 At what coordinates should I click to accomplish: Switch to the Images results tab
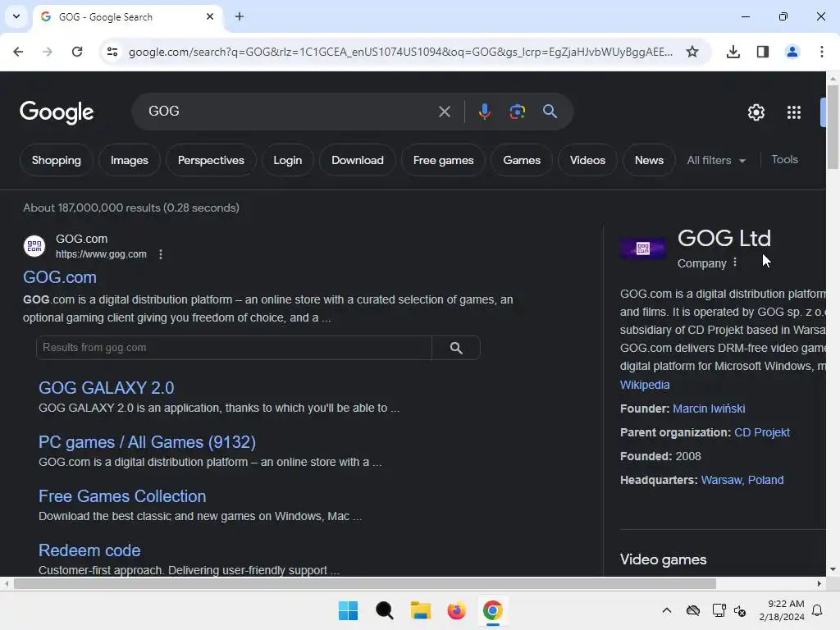[x=129, y=160]
